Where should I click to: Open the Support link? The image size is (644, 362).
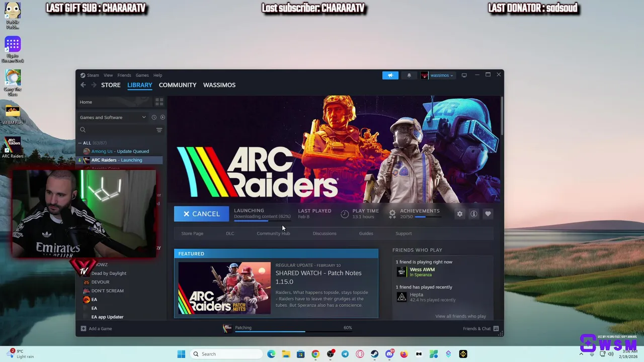coord(404,233)
